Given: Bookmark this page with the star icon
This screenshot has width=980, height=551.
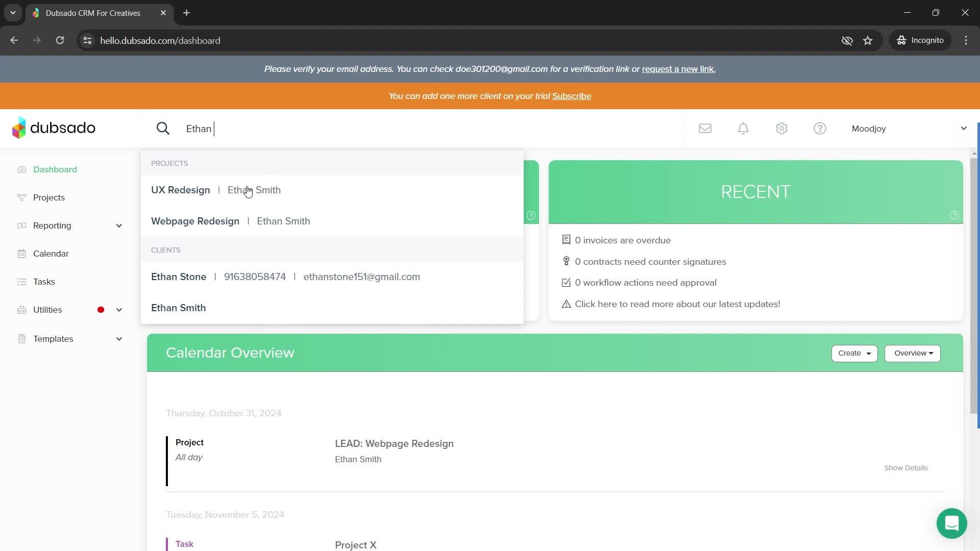Looking at the screenshot, I should pyautogui.click(x=868, y=40).
